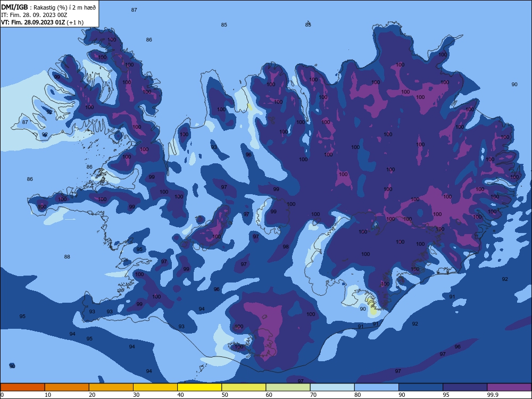
Task: Click the legend tick label 99.9
Action: 493,395
